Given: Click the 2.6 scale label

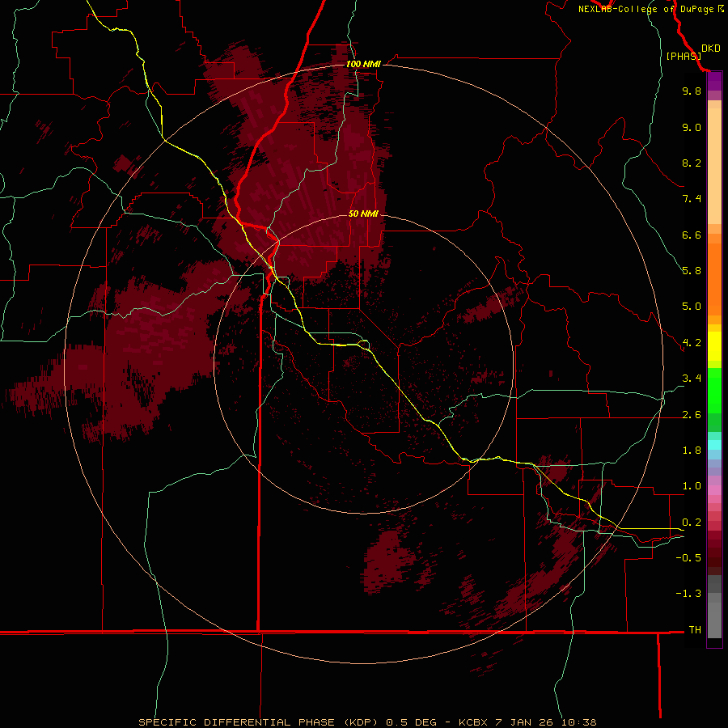Looking at the screenshot, I should pos(692,415).
